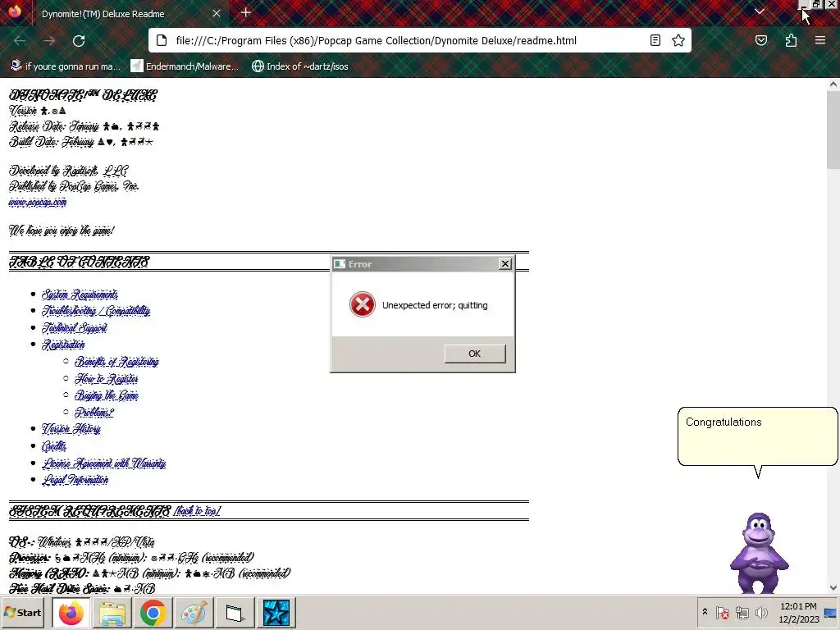Open Legal Information link
840x630 pixels.
[75, 480]
